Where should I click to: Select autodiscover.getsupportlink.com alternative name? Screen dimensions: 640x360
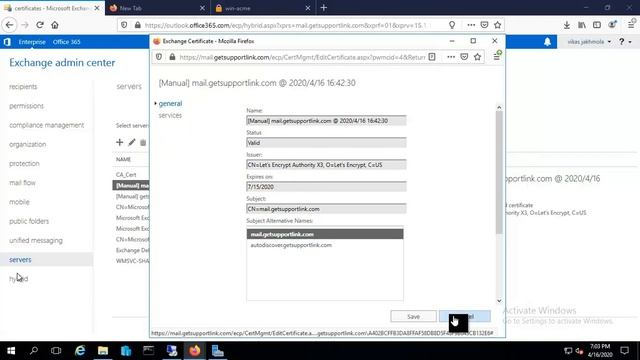point(325,245)
